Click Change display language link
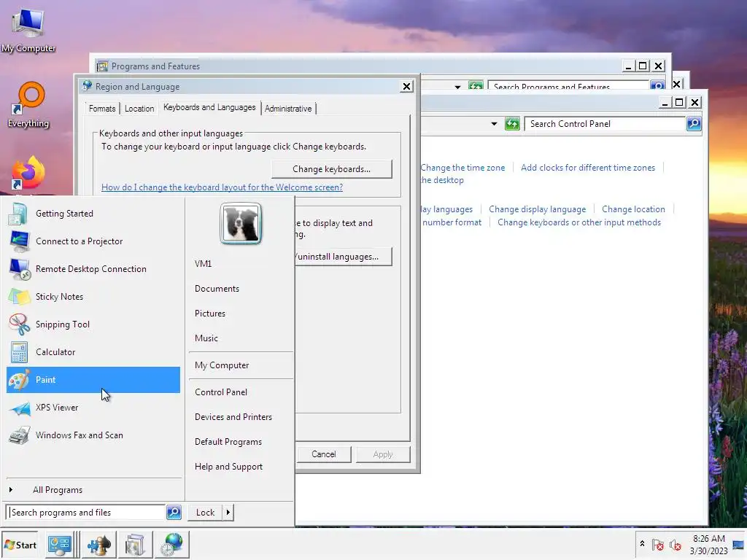Image resolution: width=747 pixels, height=560 pixels. pos(538,209)
